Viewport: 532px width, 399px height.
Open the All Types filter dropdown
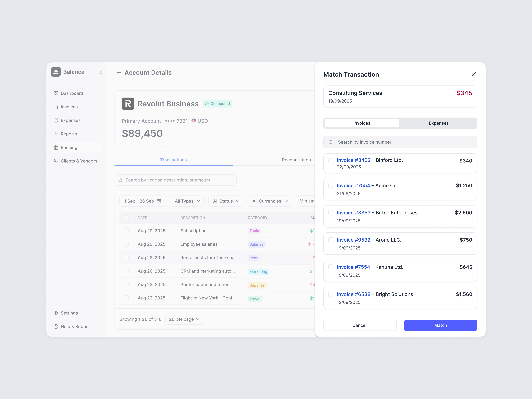187,201
